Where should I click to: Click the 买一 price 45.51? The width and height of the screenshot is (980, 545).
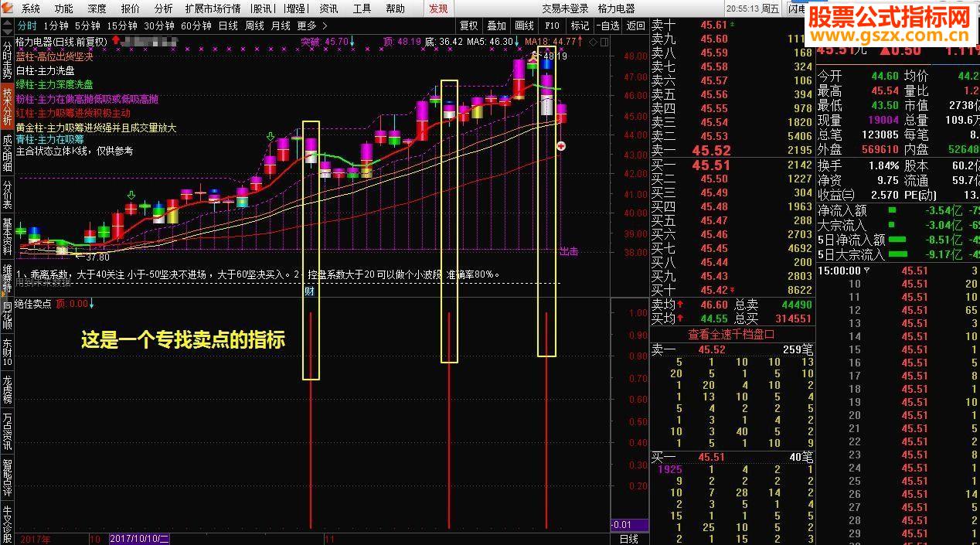711,165
